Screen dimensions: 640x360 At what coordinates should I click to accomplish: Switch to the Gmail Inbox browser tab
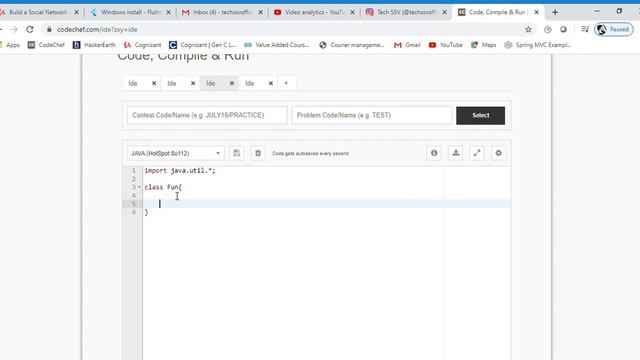click(x=222, y=12)
